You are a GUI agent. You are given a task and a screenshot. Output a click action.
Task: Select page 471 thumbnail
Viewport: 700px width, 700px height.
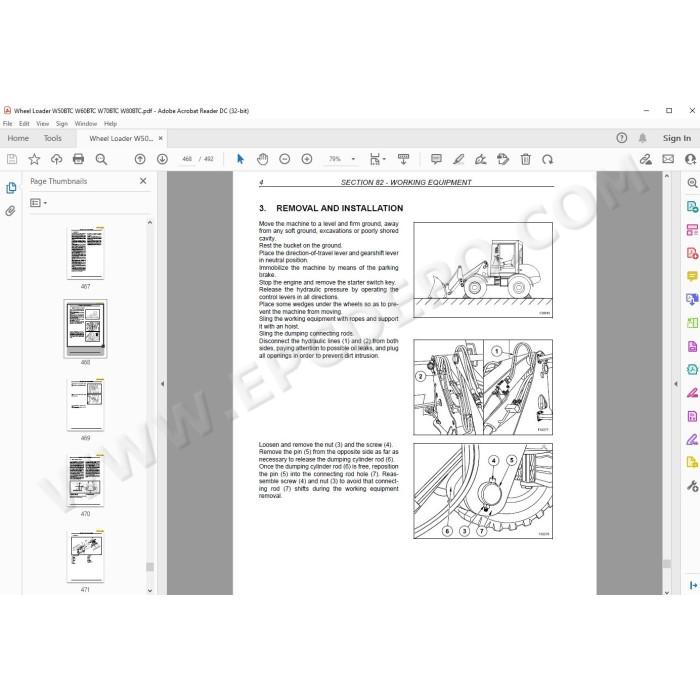85,556
